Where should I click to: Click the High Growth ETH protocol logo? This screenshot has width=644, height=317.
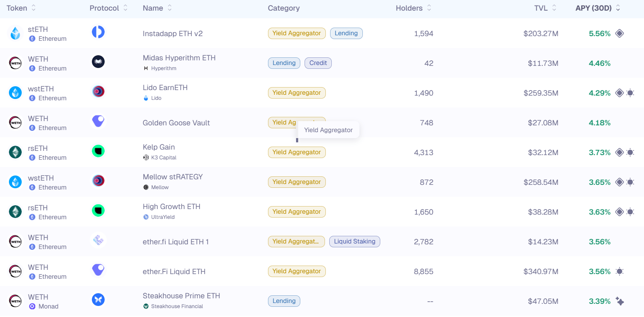pos(98,210)
